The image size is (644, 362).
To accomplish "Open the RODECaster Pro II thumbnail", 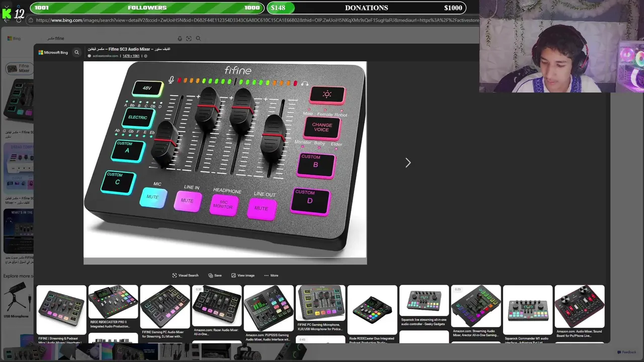I will 113,302.
